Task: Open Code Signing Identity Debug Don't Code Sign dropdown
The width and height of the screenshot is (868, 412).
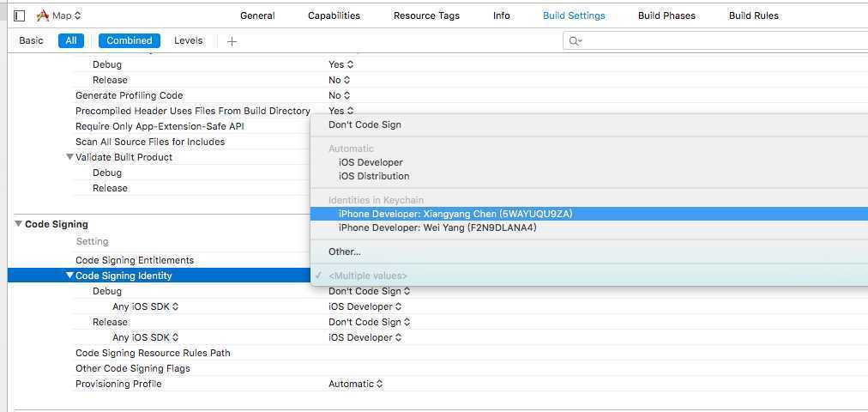Action: tap(369, 291)
